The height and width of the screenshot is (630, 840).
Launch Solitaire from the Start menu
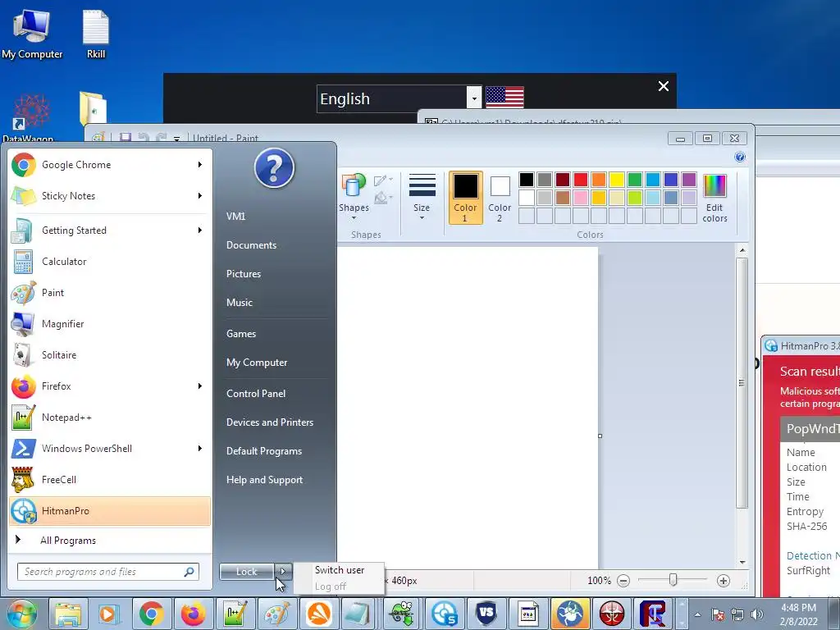(x=110, y=354)
